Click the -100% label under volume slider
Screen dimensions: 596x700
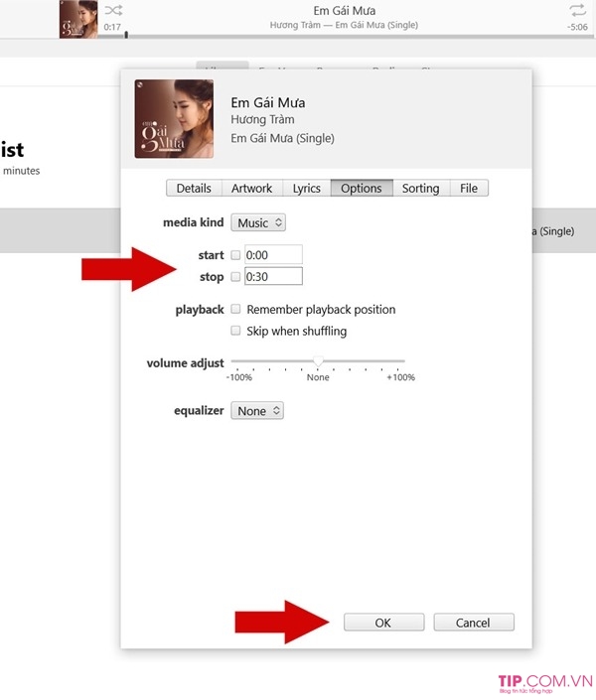239,377
